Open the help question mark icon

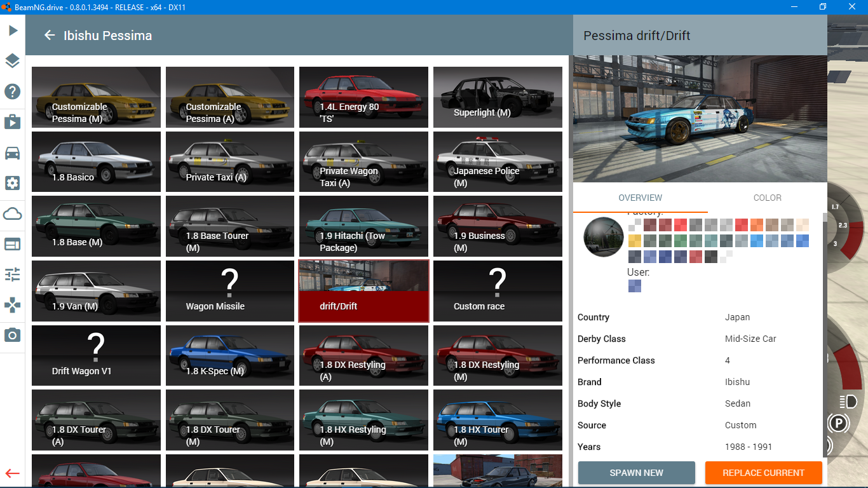[13, 91]
